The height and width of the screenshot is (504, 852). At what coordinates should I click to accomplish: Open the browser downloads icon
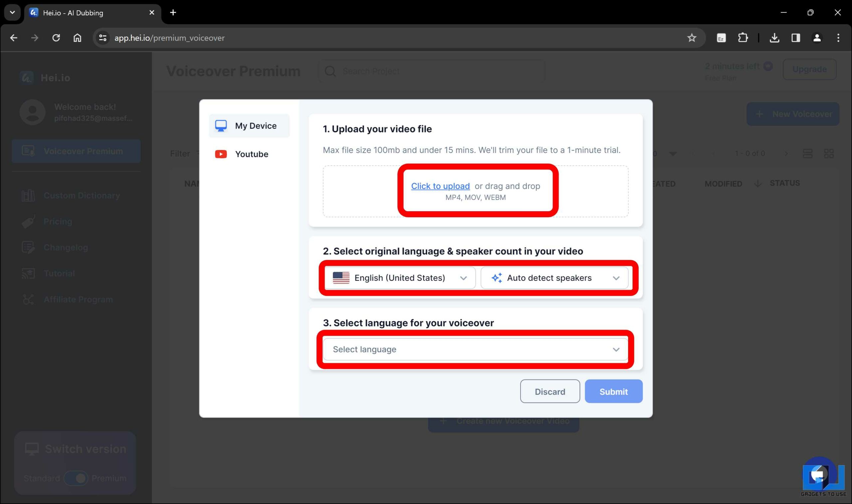click(x=774, y=38)
